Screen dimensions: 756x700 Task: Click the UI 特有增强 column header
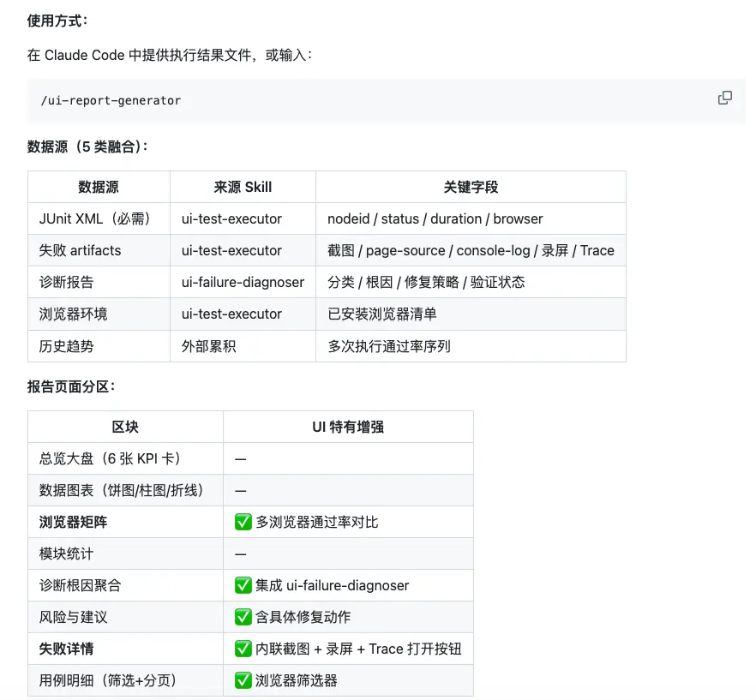pyautogui.click(x=348, y=427)
